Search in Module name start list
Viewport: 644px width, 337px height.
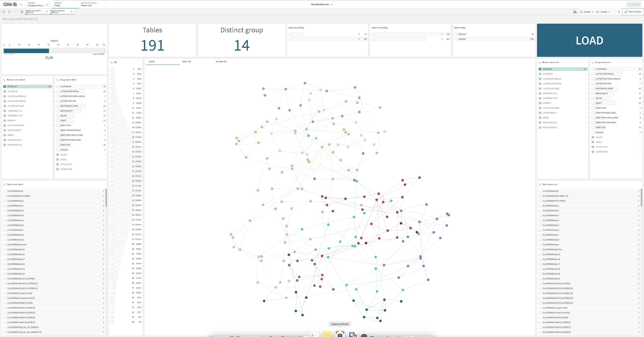pyautogui.click(x=4, y=80)
